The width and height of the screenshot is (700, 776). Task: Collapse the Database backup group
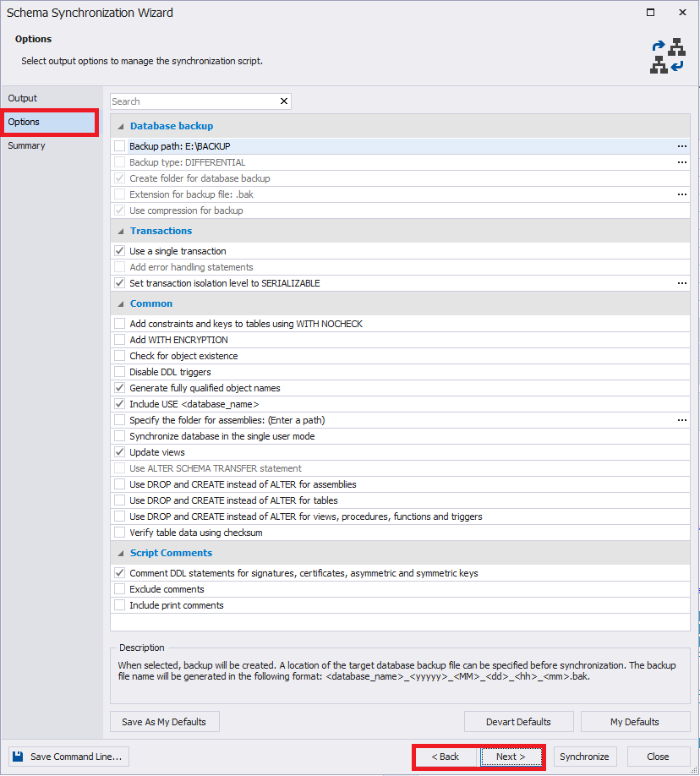(x=121, y=126)
